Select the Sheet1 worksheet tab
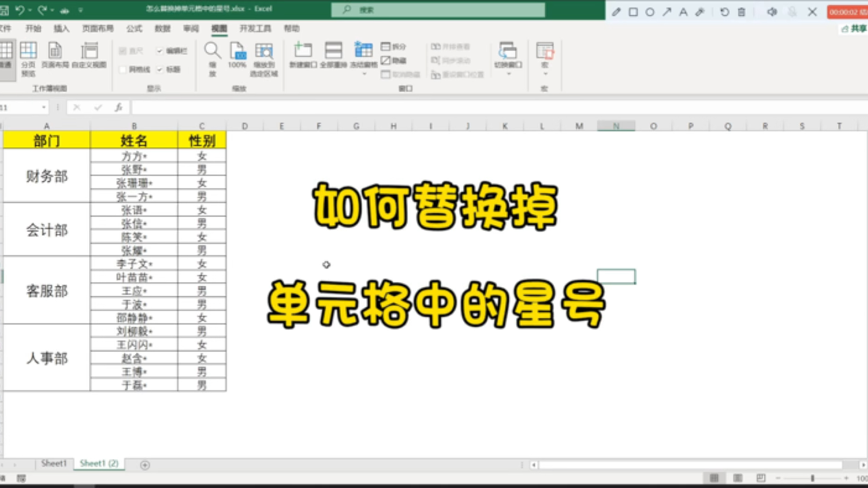This screenshot has height=488, width=868. click(53, 463)
